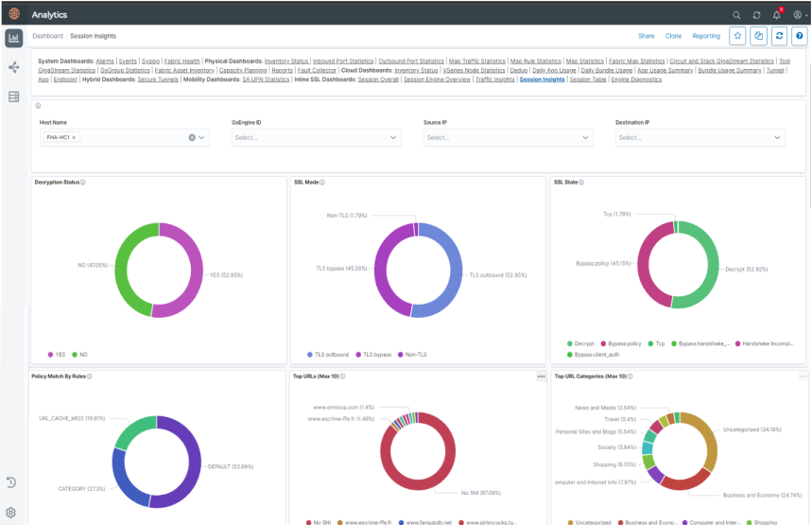Open the Analytics charts sidebar icon
Viewport: 812px width, 525px height.
coord(13,39)
